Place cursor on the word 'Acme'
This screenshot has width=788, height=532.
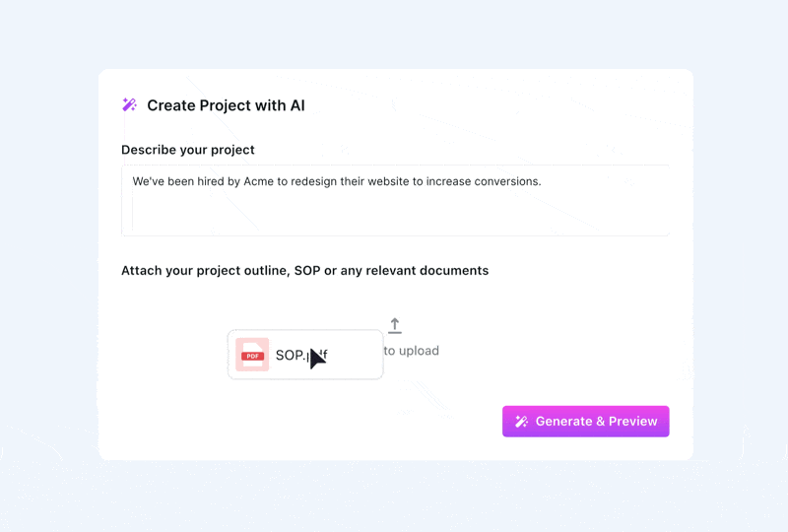pyautogui.click(x=258, y=181)
